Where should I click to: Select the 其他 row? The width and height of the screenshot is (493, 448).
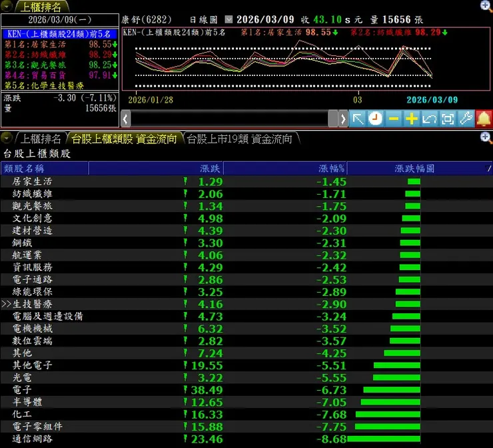246,353
